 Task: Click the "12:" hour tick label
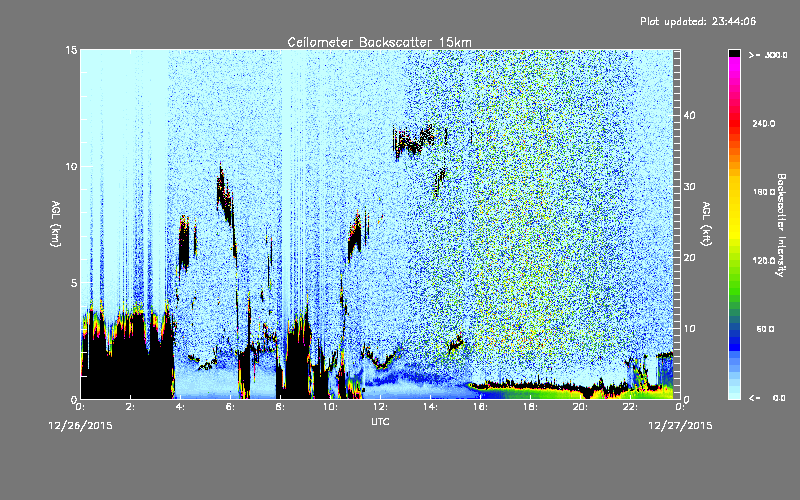pos(380,407)
